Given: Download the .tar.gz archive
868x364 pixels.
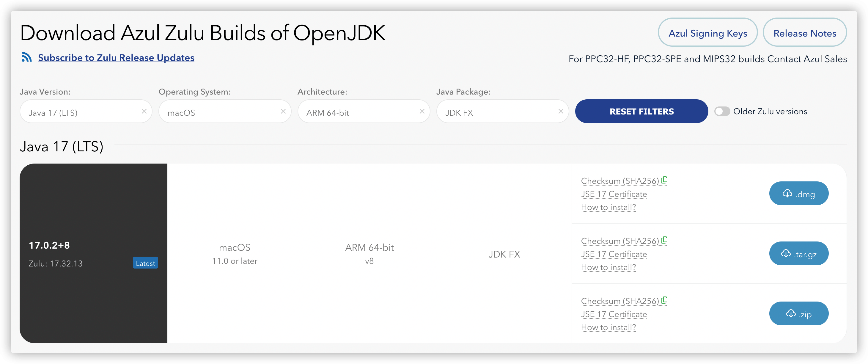Looking at the screenshot, I should pos(798,254).
